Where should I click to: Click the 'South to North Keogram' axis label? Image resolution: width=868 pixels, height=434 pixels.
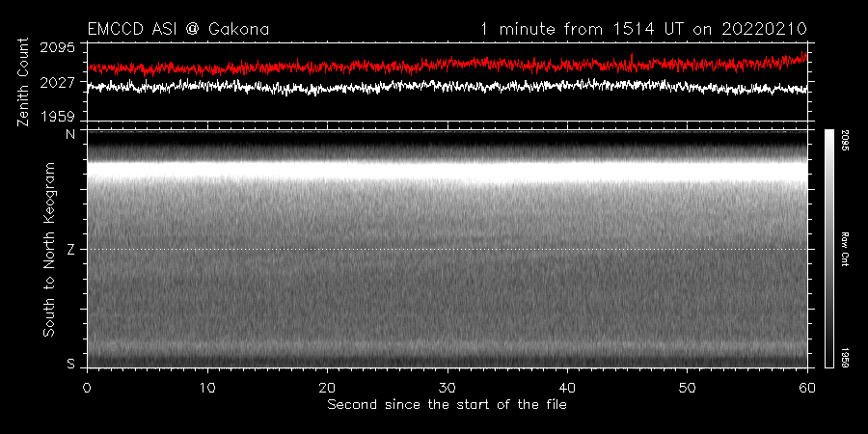49,249
